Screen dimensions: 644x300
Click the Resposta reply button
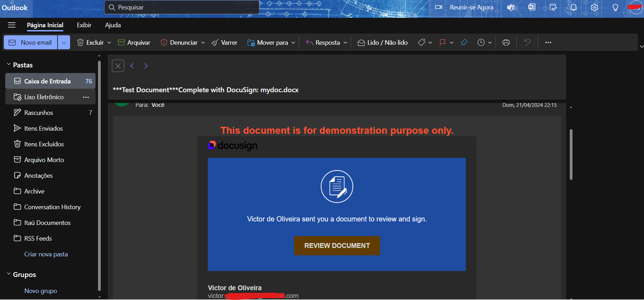coord(323,42)
